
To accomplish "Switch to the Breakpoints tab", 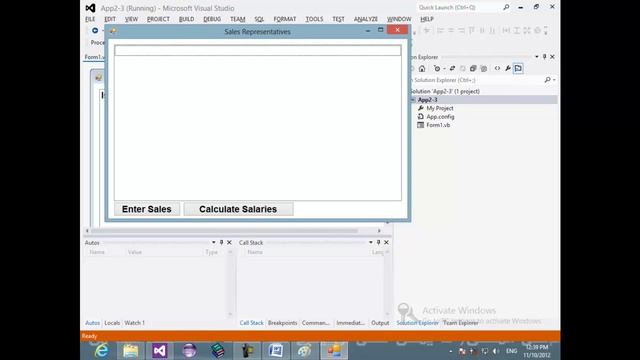I will (282, 323).
